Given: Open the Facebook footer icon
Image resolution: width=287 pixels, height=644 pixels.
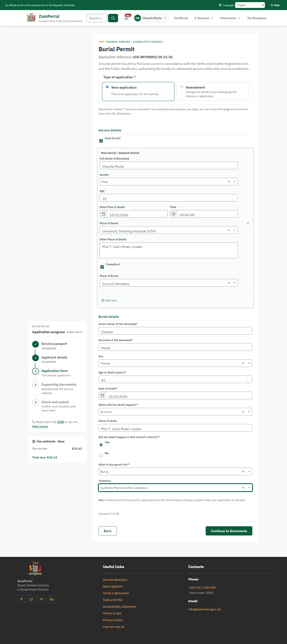Looking at the screenshot, I should point(21,599).
